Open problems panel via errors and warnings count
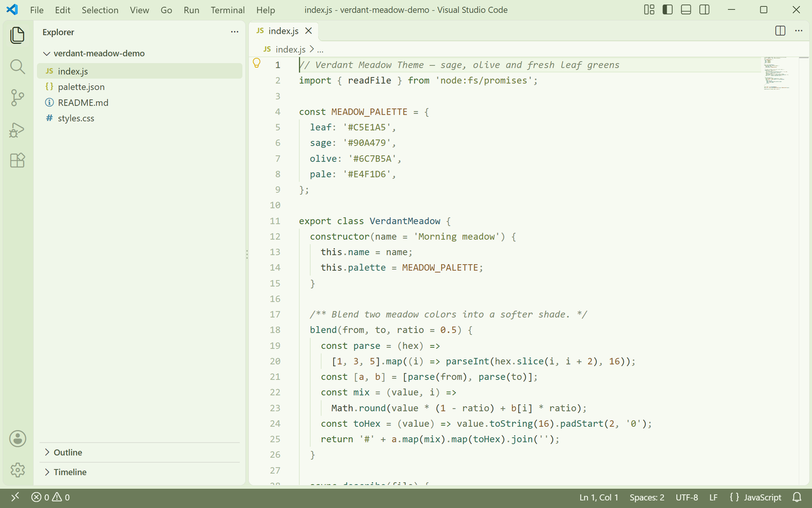Viewport: 812px width, 508px height. 51,497
